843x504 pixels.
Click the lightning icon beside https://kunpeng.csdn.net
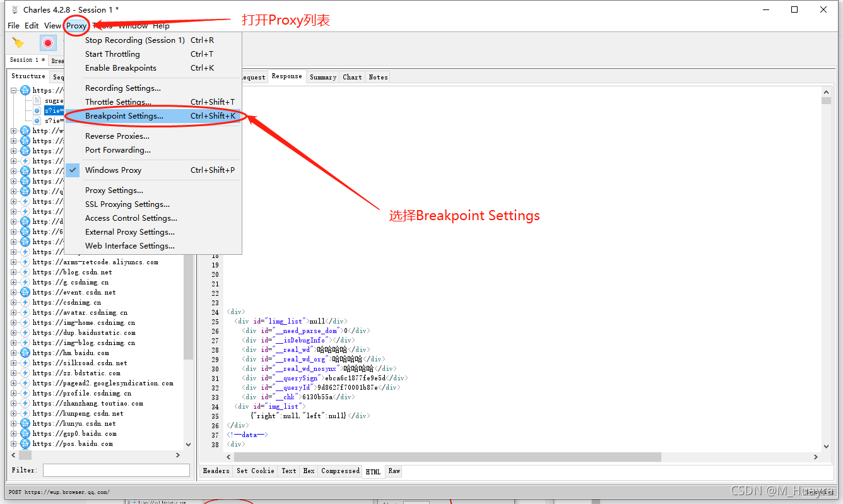point(25,413)
